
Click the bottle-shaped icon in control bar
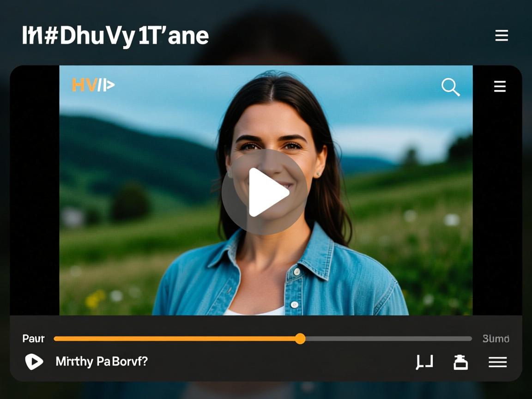coord(461,362)
